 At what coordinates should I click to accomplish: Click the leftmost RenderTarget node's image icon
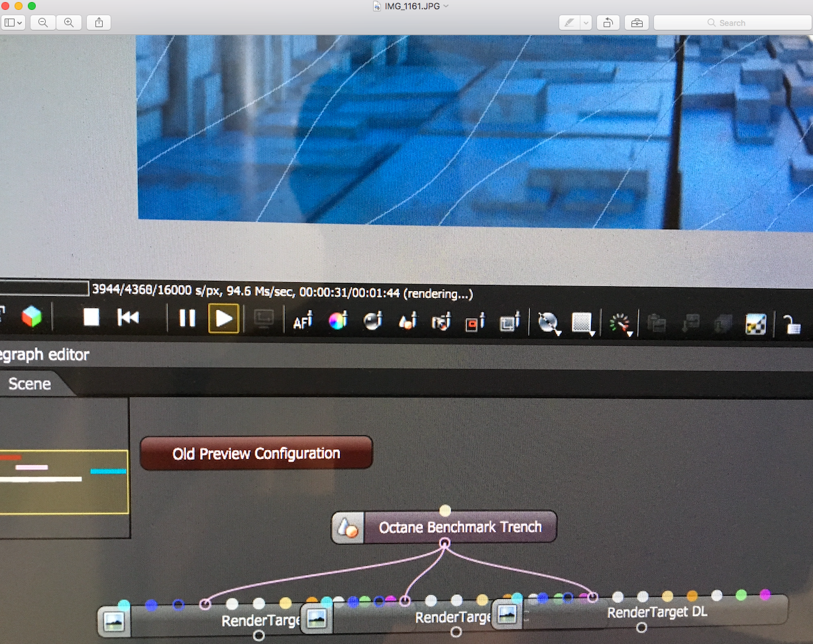tap(114, 621)
